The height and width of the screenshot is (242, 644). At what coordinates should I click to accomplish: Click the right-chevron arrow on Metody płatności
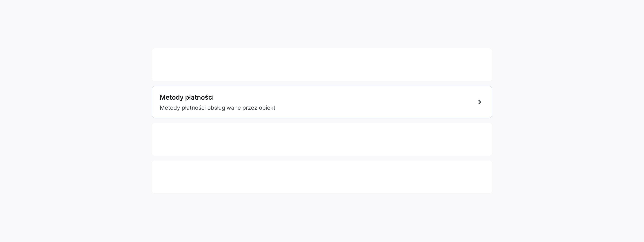click(x=480, y=102)
